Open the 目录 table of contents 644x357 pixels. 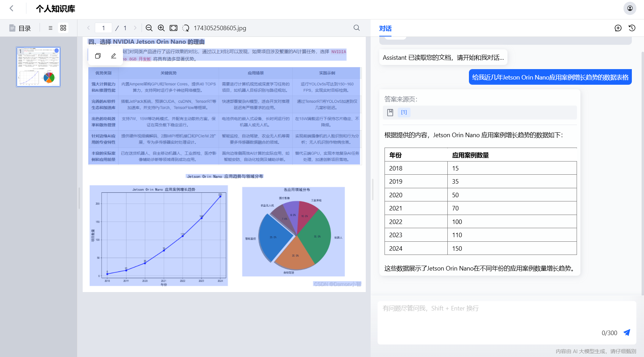[x=20, y=28]
